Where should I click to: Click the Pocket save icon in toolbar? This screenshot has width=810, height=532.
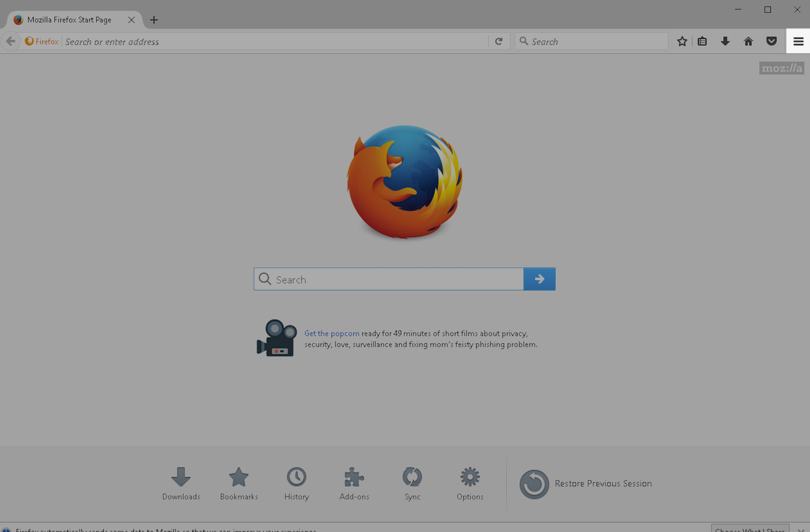point(772,41)
